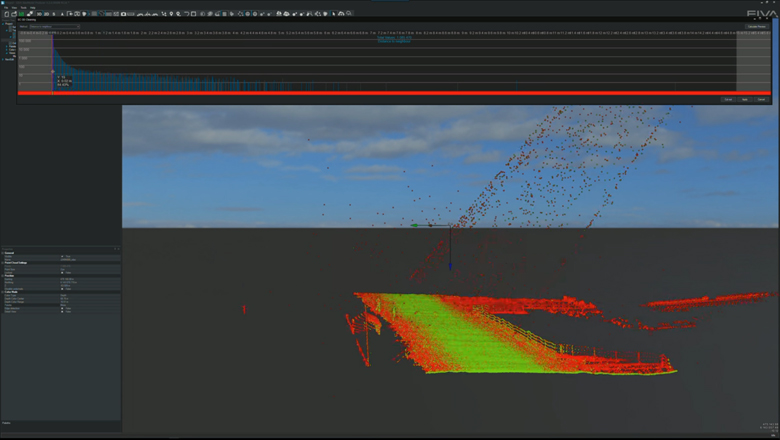Click the purple threshold marker on the histogram

pyautogui.click(x=53, y=63)
